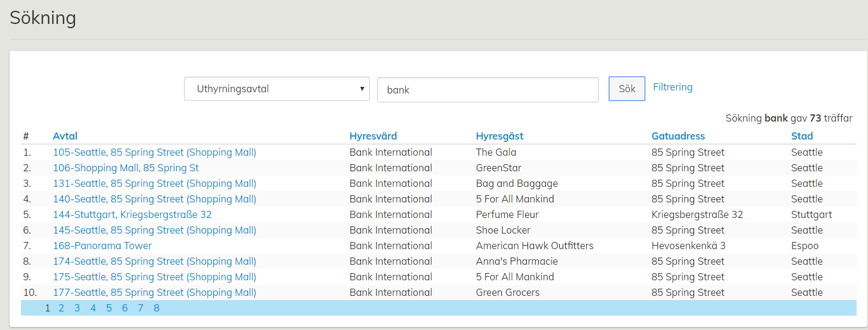Go to results page 3
The width and height of the screenshot is (868, 330).
(x=77, y=308)
